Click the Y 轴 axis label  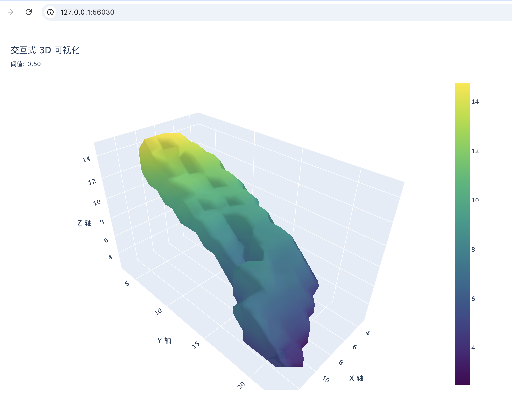tap(164, 341)
